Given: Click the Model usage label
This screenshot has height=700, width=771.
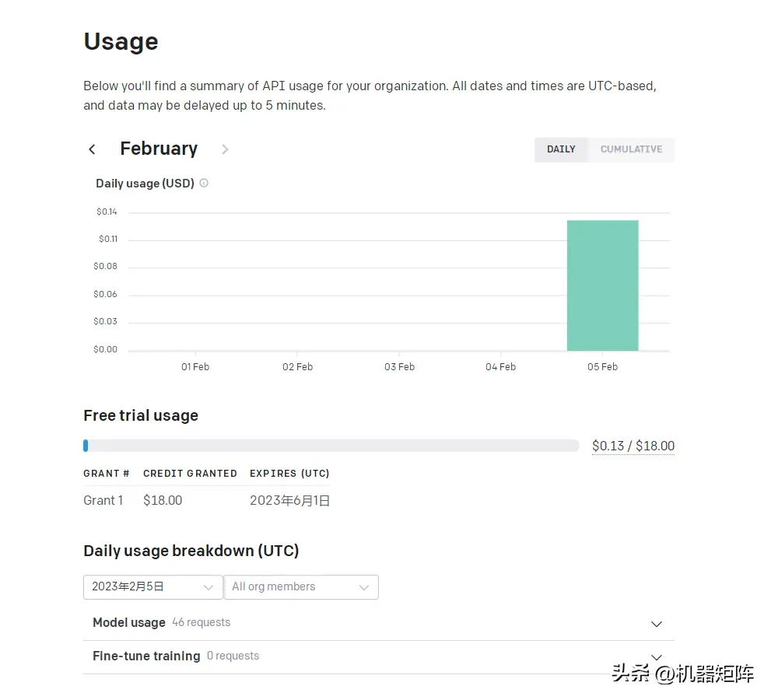Looking at the screenshot, I should point(129,623).
